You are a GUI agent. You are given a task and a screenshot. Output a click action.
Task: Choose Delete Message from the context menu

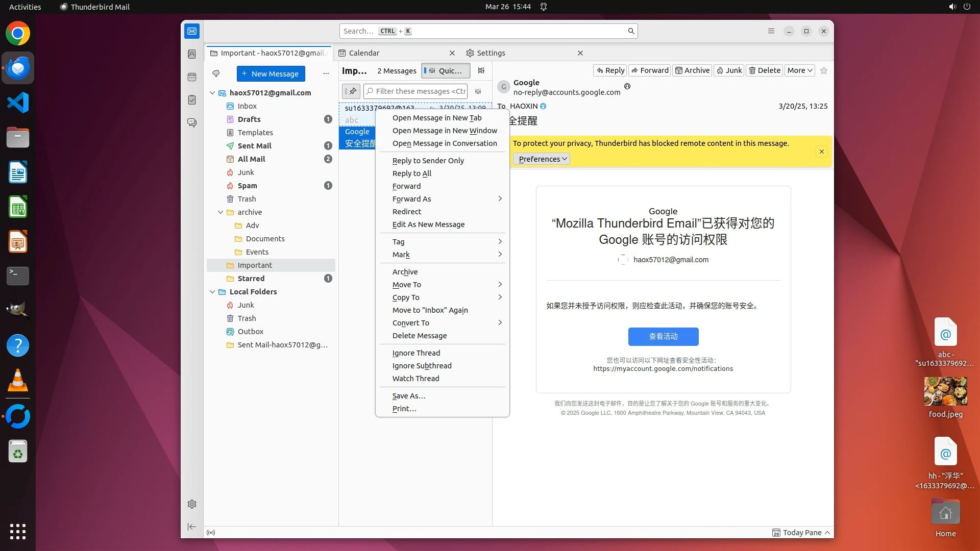coord(419,336)
